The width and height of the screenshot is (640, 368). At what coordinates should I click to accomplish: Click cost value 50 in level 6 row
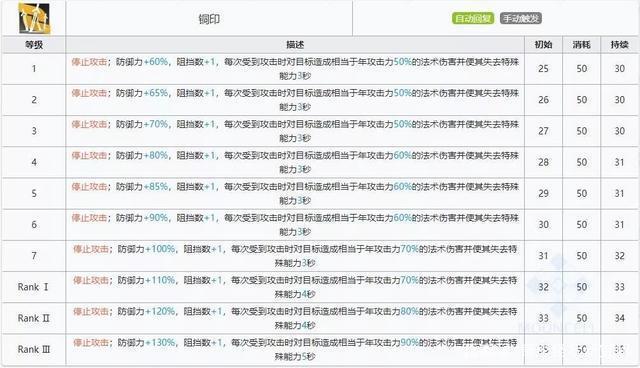pos(582,225)
